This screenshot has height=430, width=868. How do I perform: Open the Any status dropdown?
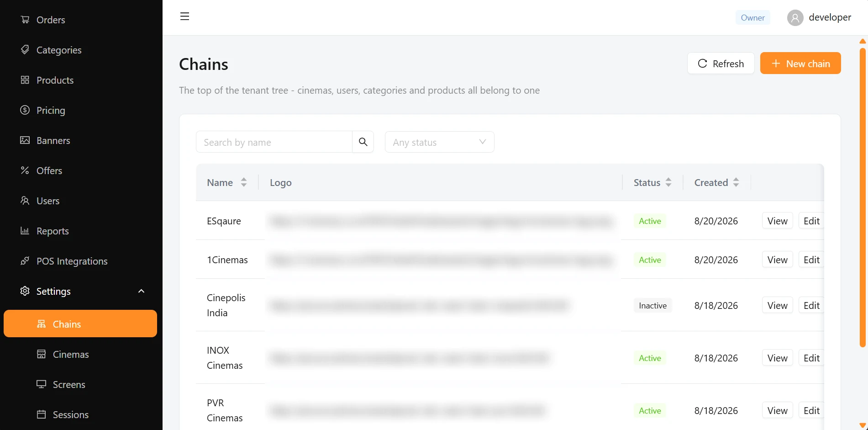coord(439,142)
